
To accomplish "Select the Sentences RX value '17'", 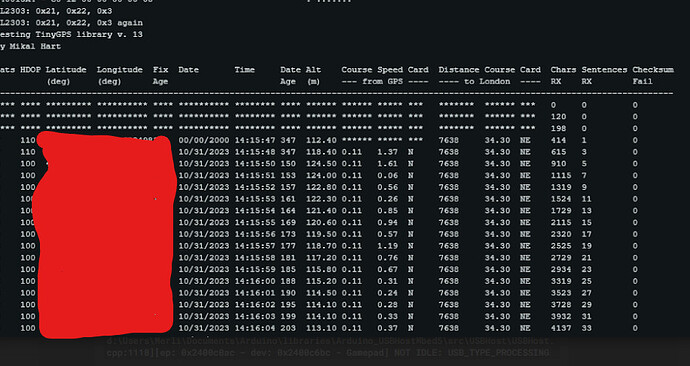I will (x=587, y=234).
